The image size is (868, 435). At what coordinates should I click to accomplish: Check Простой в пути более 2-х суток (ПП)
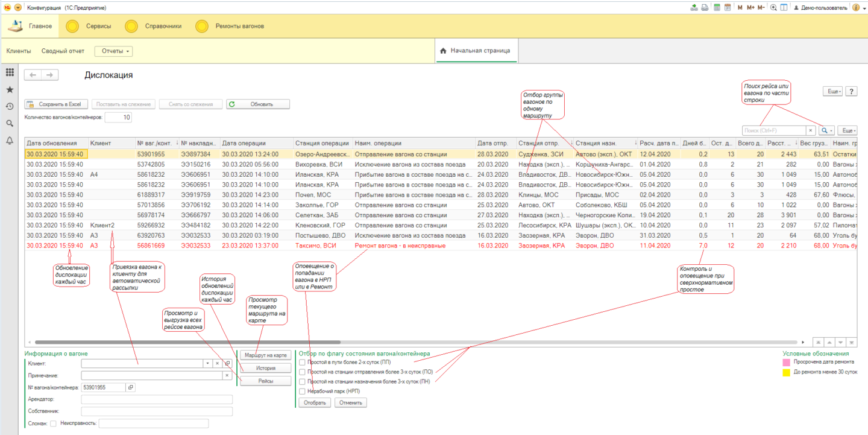[x=302, y=362]
